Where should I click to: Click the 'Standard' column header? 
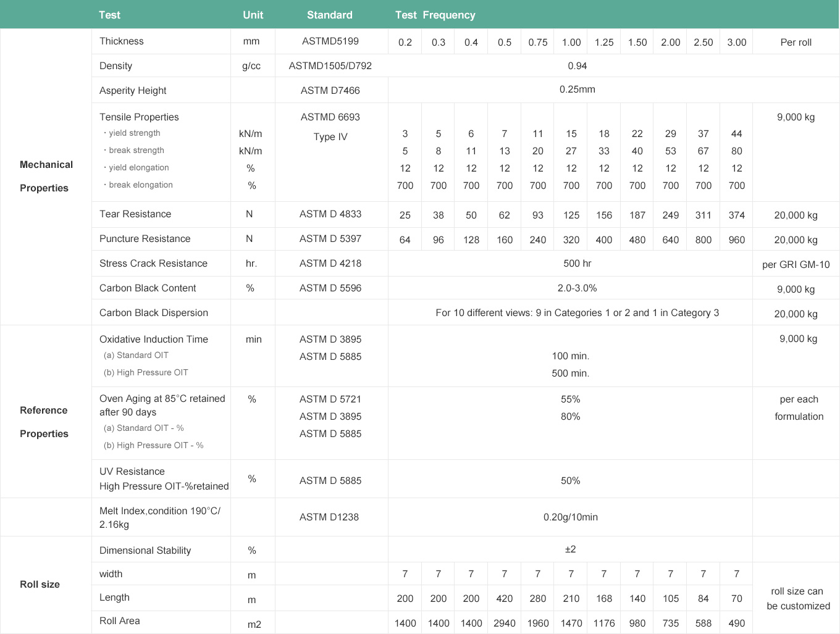point(330,15)
